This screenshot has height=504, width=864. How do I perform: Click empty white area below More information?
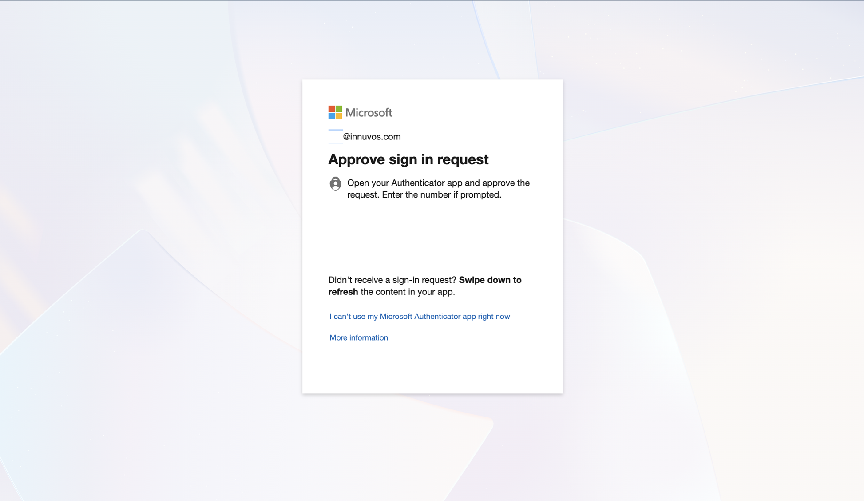432,368
